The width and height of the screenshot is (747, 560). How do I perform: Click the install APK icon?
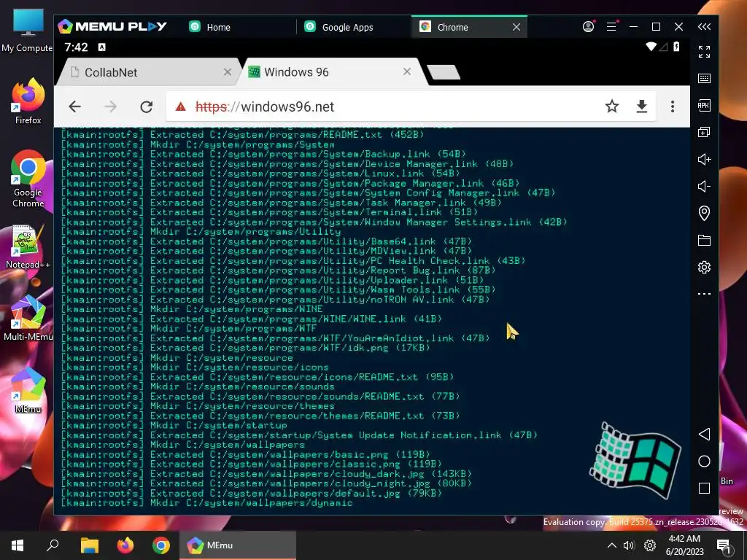(704, 105)
